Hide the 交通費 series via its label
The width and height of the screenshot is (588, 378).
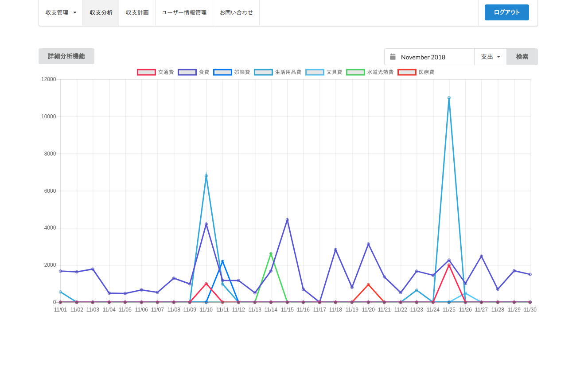tap(166, 72)
